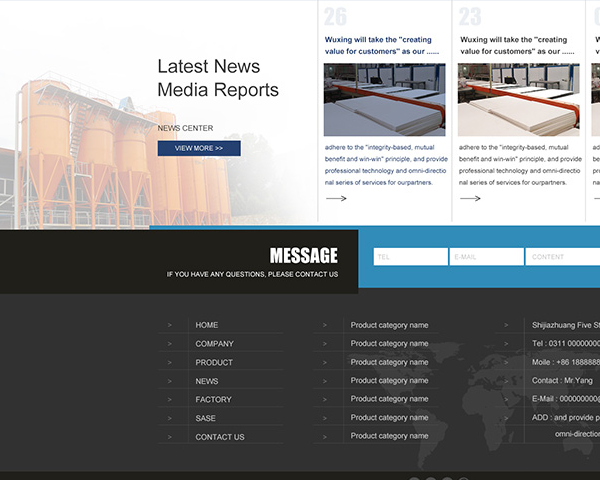Open the HOME footer link
Viewport: 600px width, 480px height.
coord(207,325)
